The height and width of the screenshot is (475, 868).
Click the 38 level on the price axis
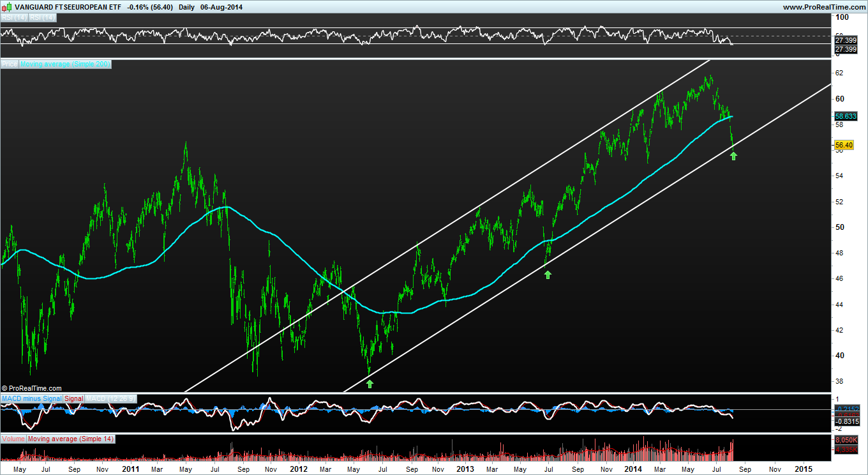pyautogui.click(x=839, y=382)
